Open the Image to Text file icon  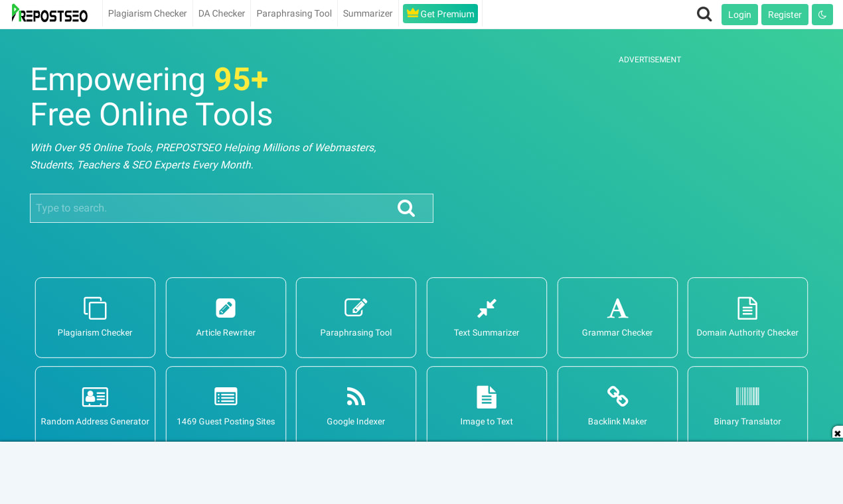[487, 397]
